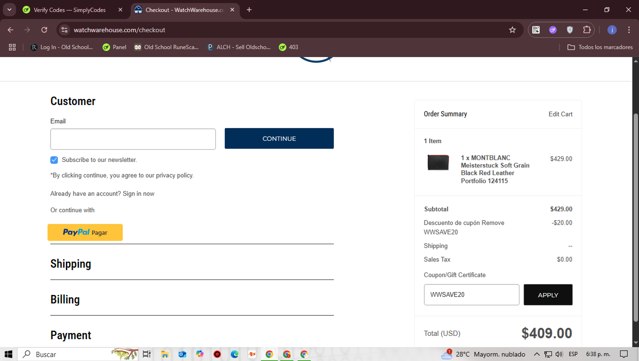Uncheck Subscribe to our newsletter
The height and width of the screenshot is (361, 639).
coord(54,160)
